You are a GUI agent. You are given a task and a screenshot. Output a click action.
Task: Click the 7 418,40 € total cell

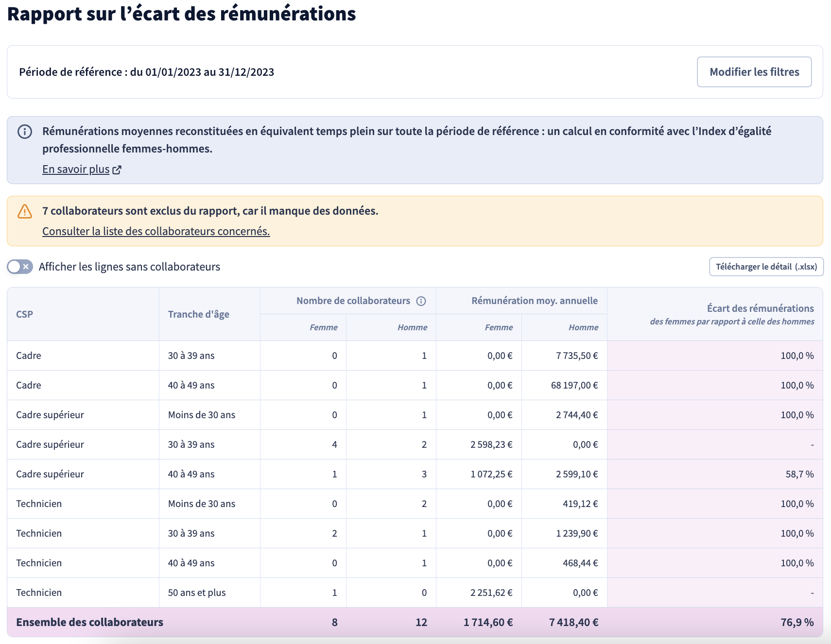573,622
